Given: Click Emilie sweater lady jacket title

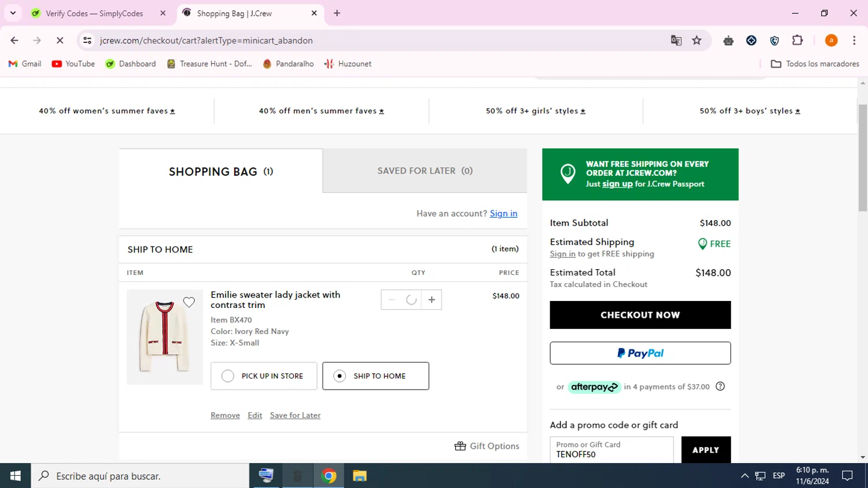Looking at the screenshot, I should coord(275,300).
